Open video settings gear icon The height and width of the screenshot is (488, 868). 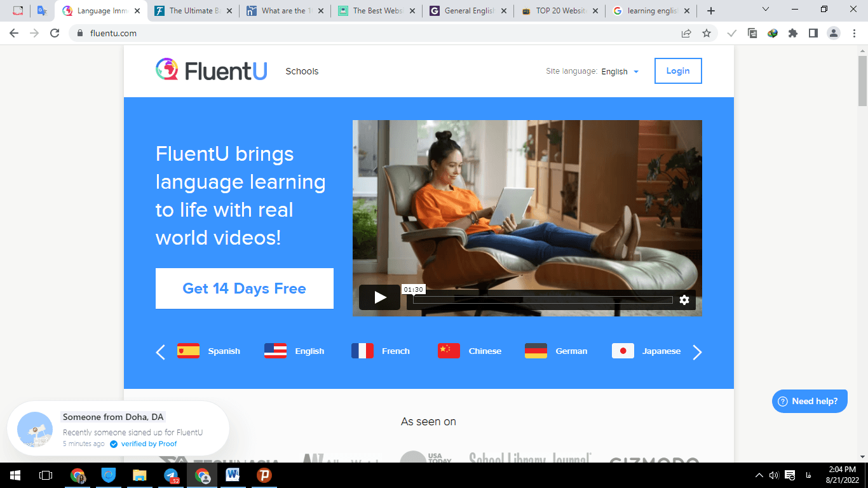pos(684,300)
